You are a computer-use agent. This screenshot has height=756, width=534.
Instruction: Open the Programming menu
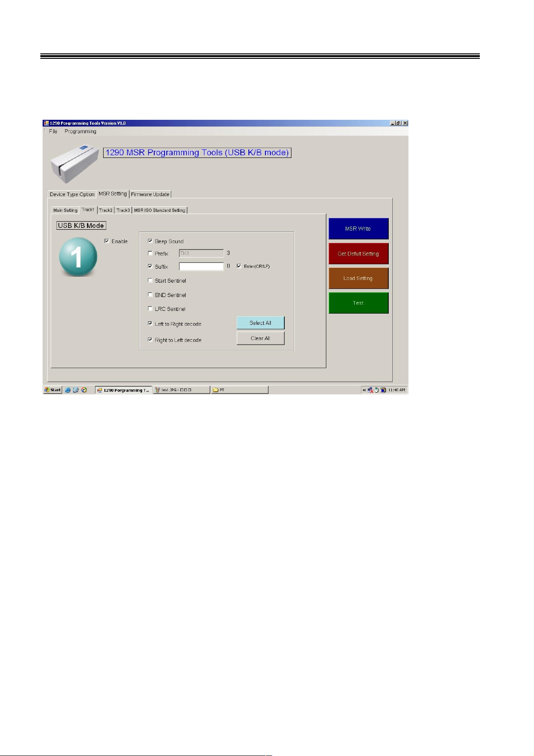click(80, 131)
